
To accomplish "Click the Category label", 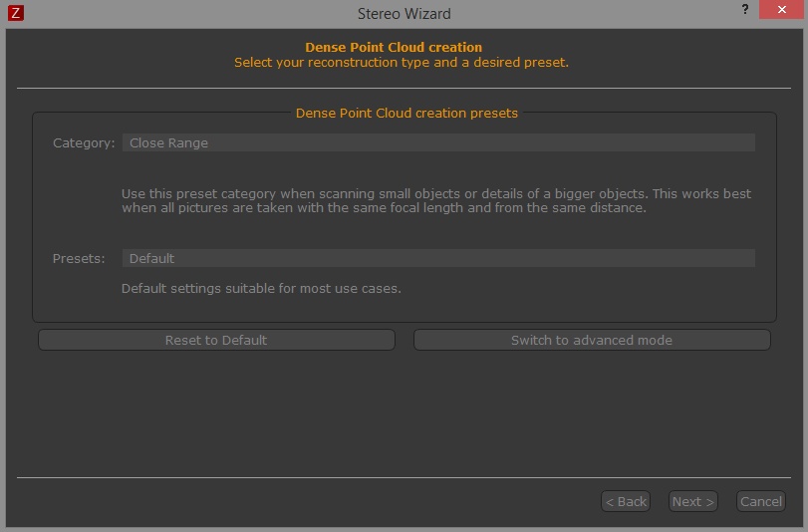I will 84,142.
